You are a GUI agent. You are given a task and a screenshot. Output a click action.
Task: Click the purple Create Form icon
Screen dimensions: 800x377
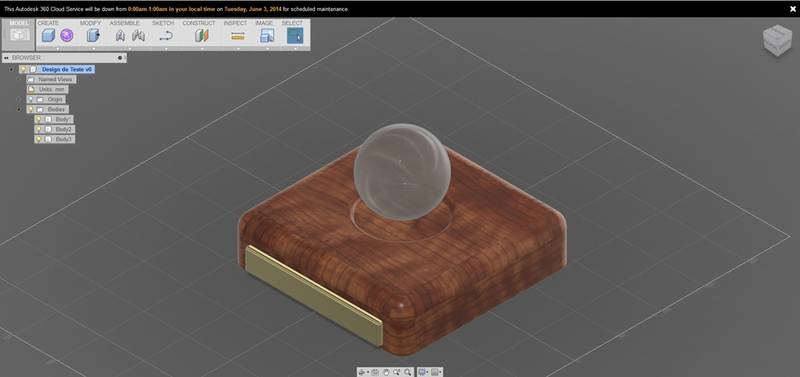coord(67,35)
